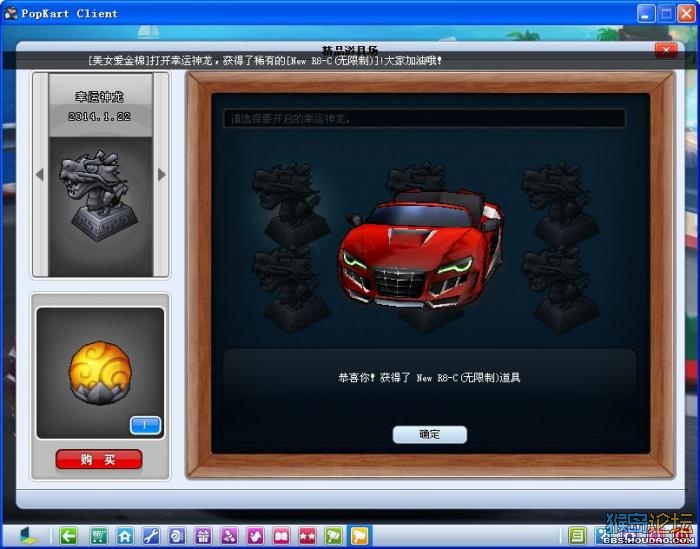The width and height of the screenshot is (700, 549).
Task: Close the PopKart Client window
Action: [x=687, y=13]
